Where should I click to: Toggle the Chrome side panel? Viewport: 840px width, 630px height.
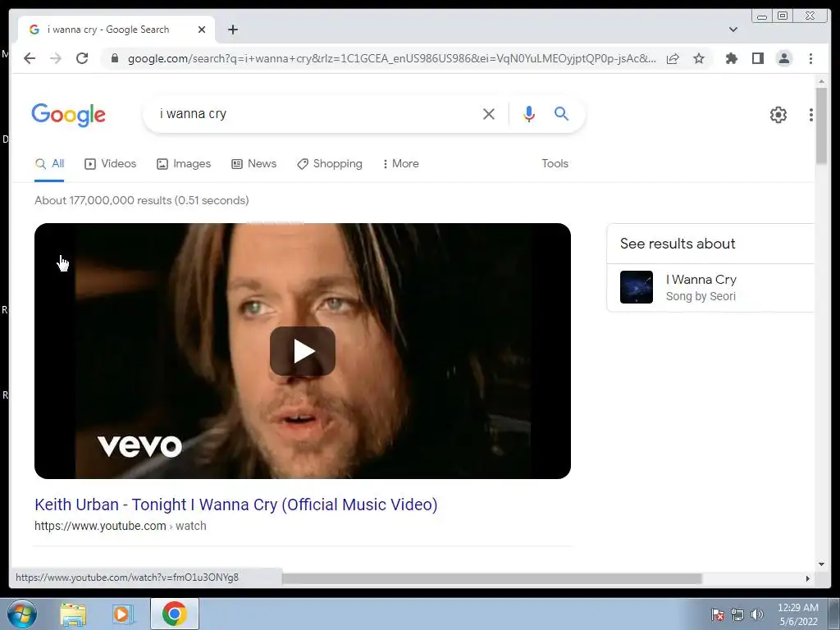point(757,58)
